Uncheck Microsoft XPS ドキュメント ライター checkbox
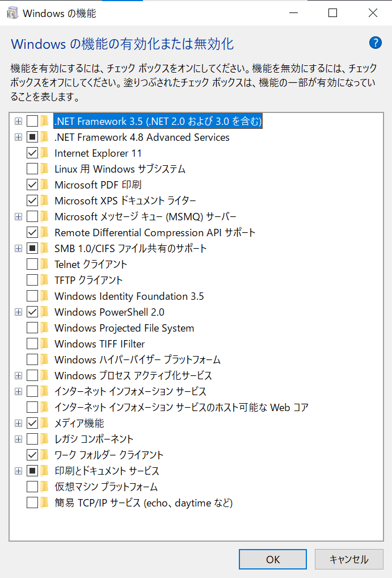 32,200
